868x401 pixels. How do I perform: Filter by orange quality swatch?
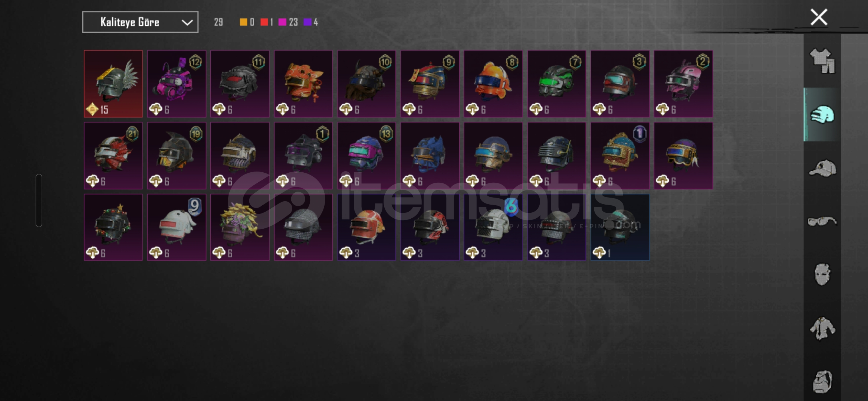[247, 22]
